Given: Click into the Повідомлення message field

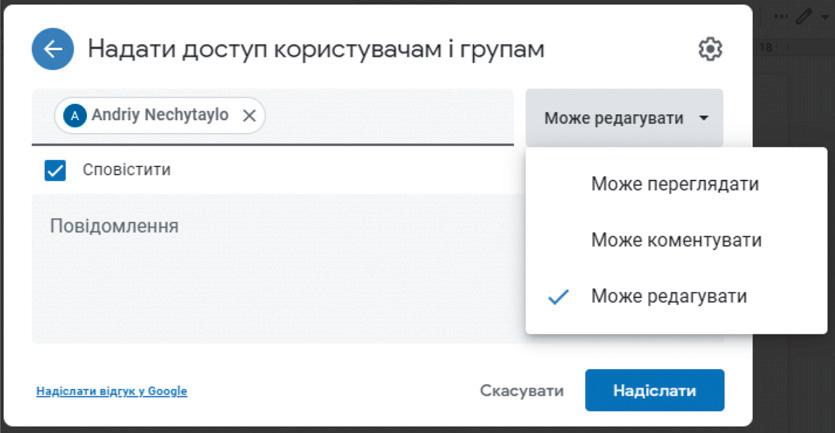Looking at the screenshot, I should click(x=270, y=270).
